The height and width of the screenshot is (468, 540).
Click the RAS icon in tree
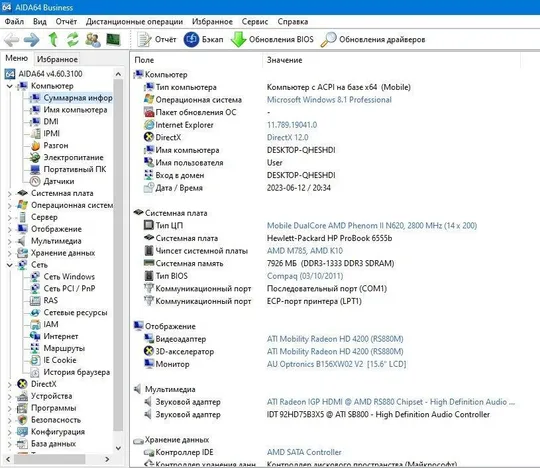click(35, 301)
